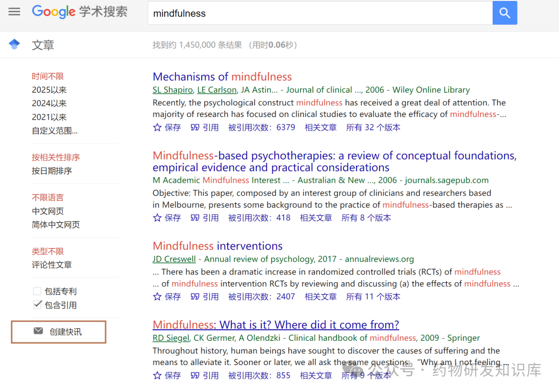
Task: Click star 保存 icon under Mechanisms of mindfulness
Action: coord(157,127)
